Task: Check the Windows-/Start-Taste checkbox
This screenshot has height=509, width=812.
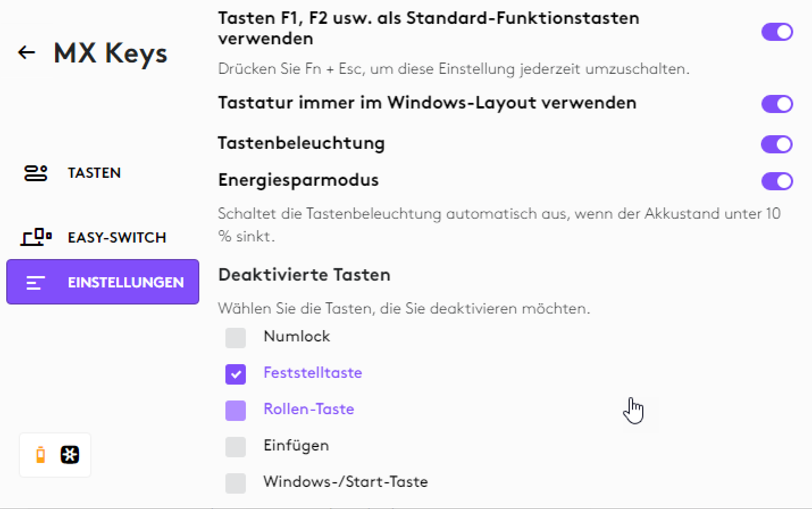Action: (236, 483)
